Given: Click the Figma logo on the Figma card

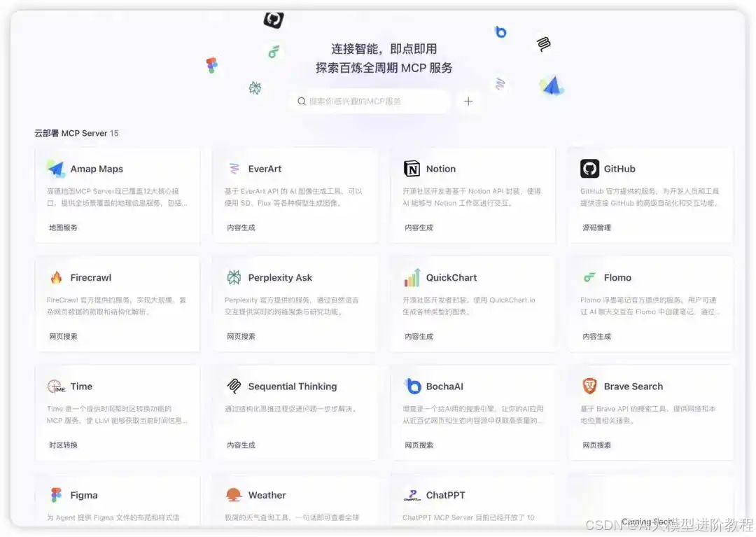Looking at the screenshot, I should (56, 495).
